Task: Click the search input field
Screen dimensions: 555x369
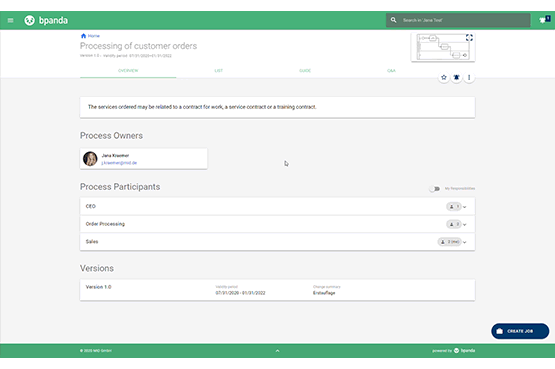Action: click(x=458, y=20)
